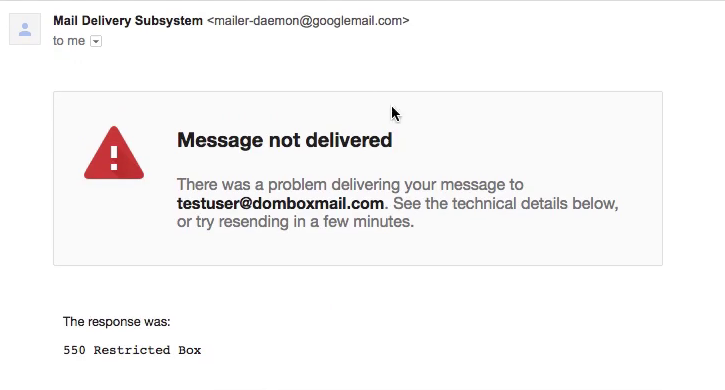Click the "Message not delivered" heading
Screen dimensions: 725x390
point(284,140)
